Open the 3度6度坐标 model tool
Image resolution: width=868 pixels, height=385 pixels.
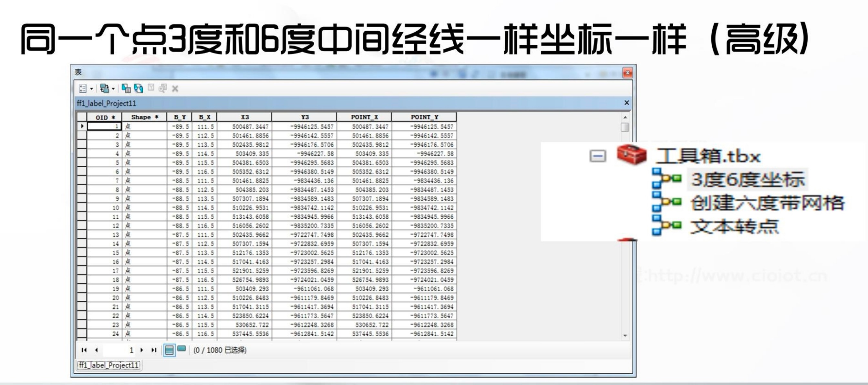click(748, 179)
